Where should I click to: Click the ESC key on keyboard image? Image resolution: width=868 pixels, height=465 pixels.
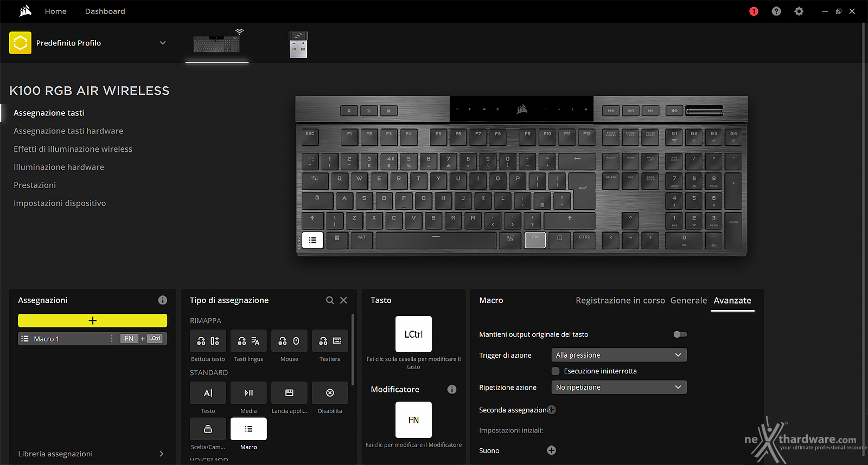coord(310,137)
